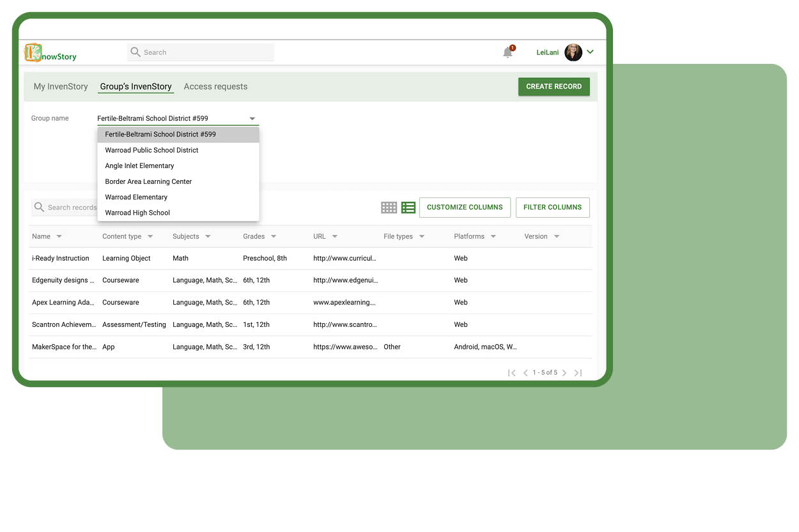799x532 pixels.
Task: Click the Other file type cell
Action: tap(392, 347)
